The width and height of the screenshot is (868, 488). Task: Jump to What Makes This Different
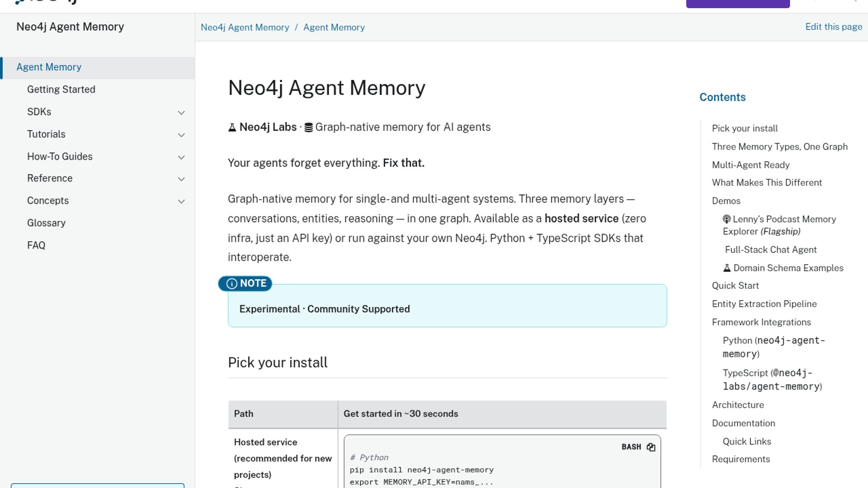(767, 183)
